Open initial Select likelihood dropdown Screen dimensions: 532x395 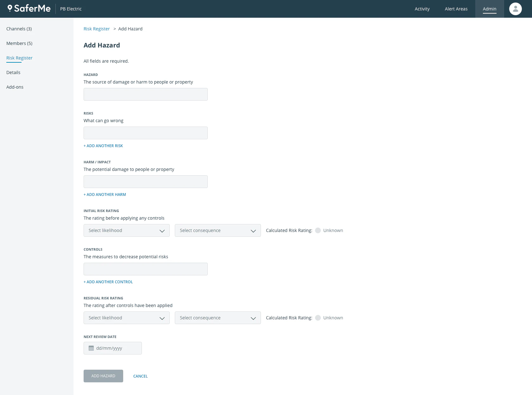pyautogui.click(x=127, y=230)
